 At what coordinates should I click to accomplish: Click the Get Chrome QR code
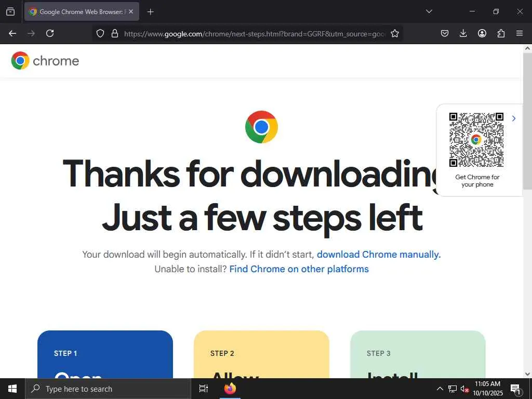point(476,140)
